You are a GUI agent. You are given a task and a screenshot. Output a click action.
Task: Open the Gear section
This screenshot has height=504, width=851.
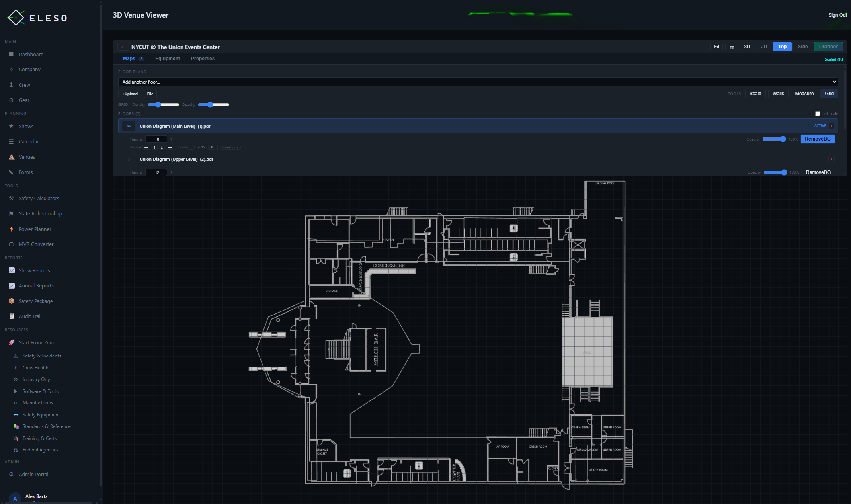tap(24, 100)
